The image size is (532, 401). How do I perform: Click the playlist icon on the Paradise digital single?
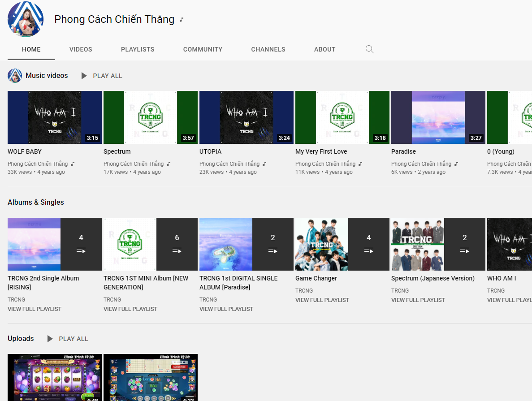273,250
